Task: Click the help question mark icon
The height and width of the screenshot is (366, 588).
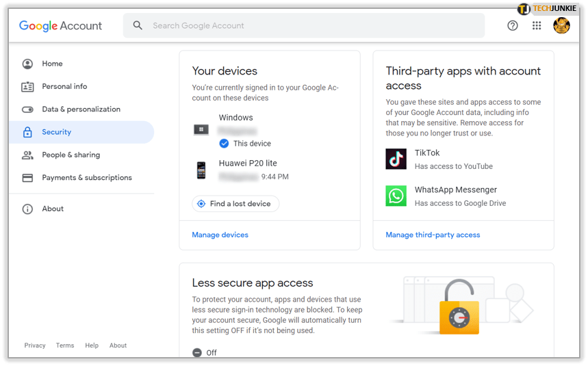Action: click(x=513, y=25)
